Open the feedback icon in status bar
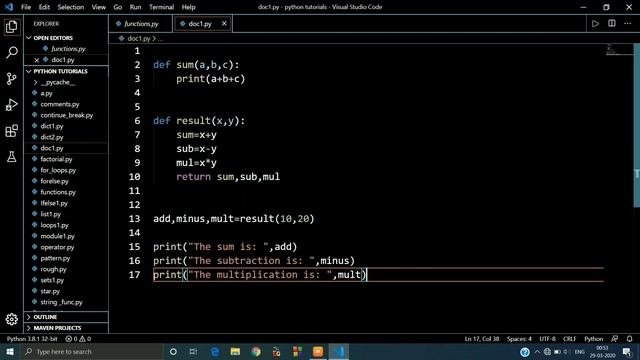 pos(614,339)
